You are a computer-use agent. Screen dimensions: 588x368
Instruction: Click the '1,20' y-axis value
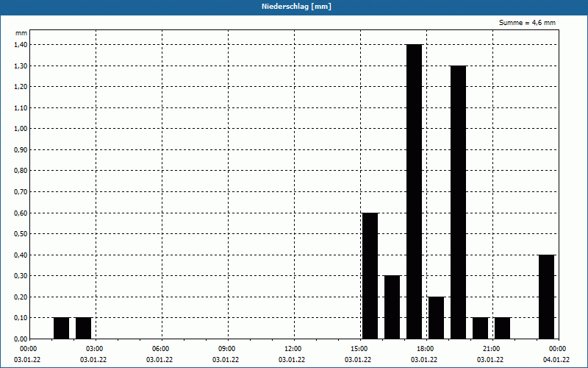[x=21, y=87]
